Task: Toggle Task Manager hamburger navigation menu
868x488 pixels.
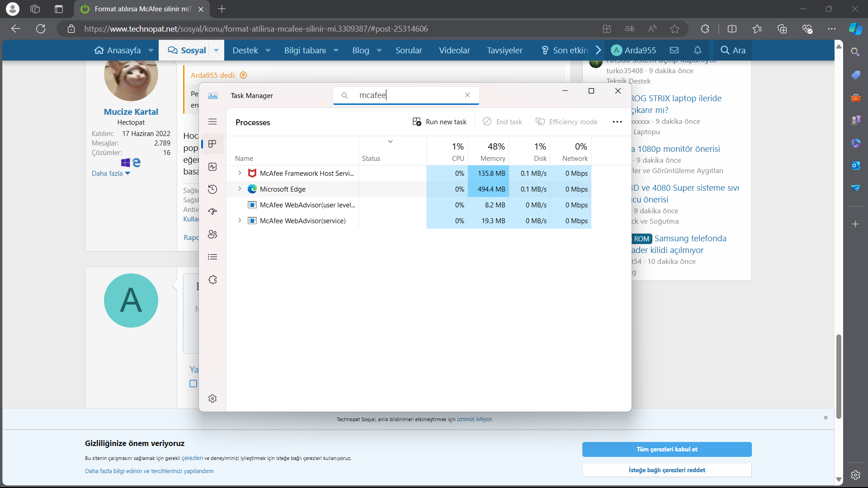Action: 212,122
